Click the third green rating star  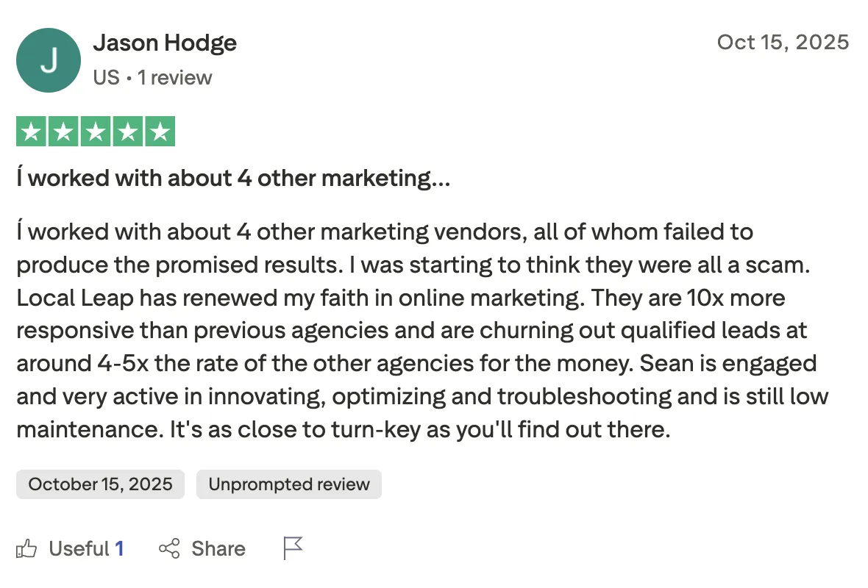(96, 132)
